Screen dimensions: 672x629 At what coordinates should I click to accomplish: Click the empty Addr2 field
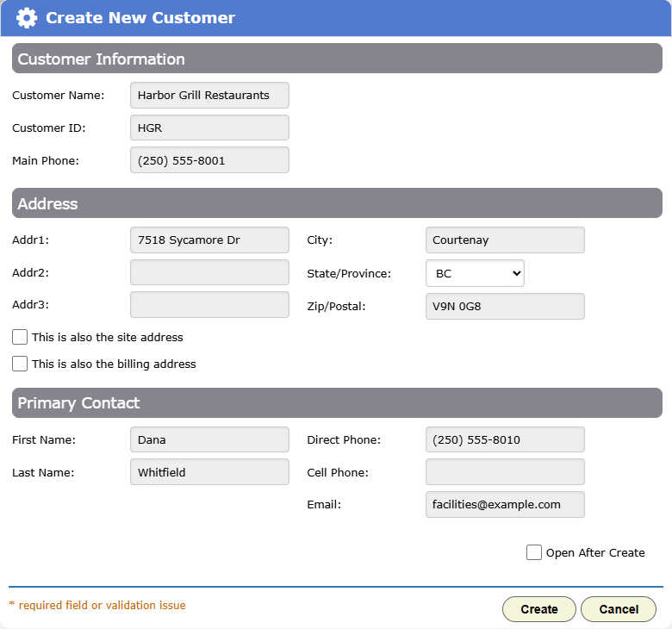pyautogui.click(x=209, y=272)
